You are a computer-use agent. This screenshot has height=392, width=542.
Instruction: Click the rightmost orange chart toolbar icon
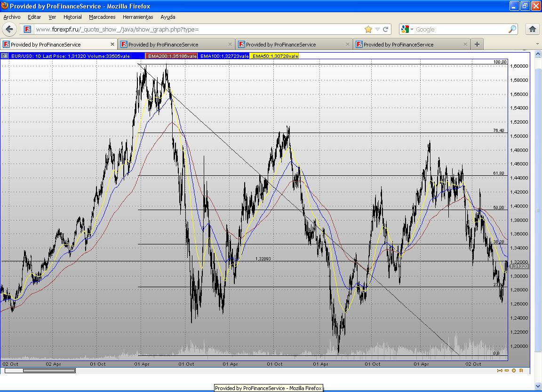tap(521, 370)
